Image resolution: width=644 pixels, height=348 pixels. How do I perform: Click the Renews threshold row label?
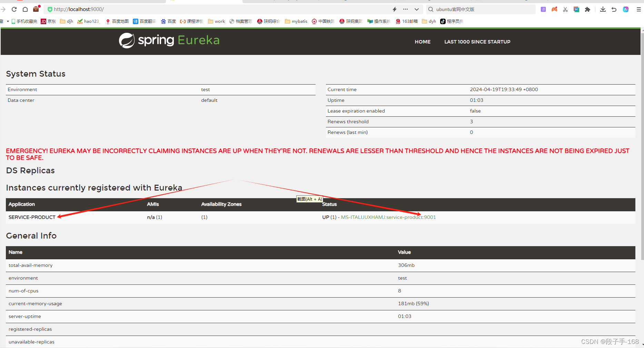[x=348, y=122]
